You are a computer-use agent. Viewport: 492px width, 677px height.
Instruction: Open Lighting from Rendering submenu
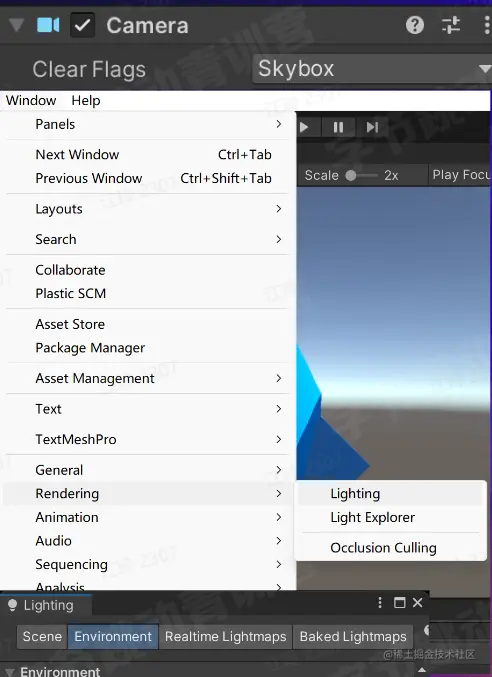coord(390,494)
